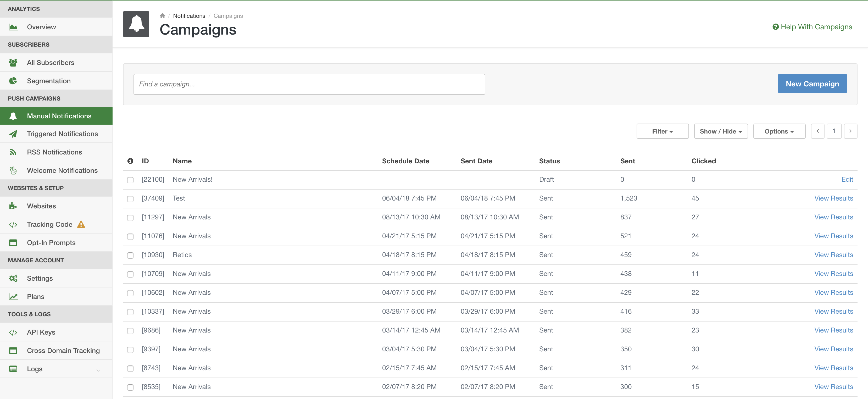Check the box for campaign 22100
868x399 pixels.
point(130,180)
